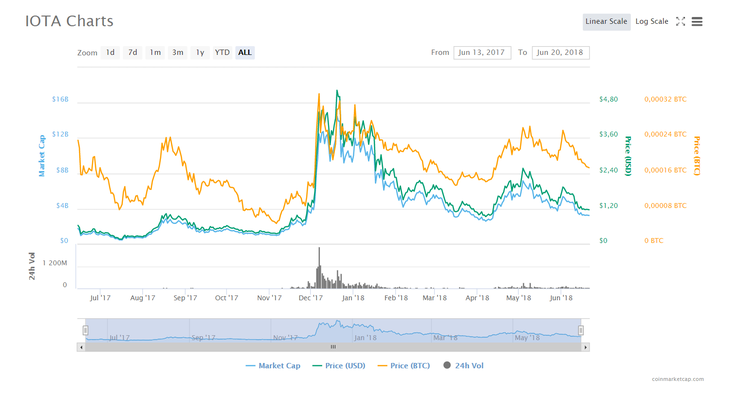Click the $1.20 USD axis label

click(608, 206)
